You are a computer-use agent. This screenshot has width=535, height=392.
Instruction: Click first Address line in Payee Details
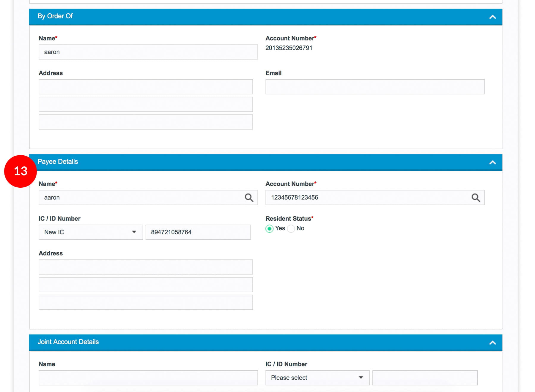(x=146, y=267)
